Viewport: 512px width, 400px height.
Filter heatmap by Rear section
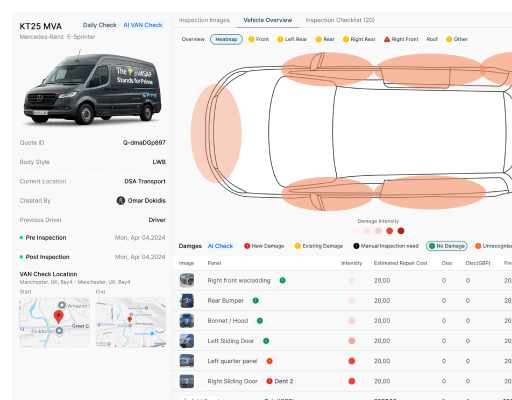pos(325,39)
